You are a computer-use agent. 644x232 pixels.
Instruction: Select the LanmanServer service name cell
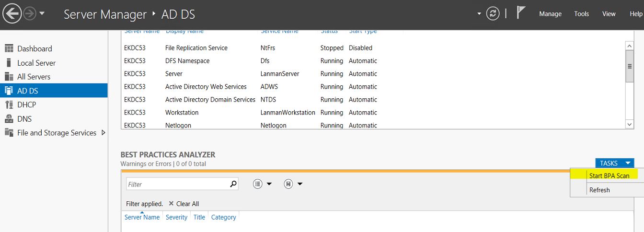tap(280, 74)
